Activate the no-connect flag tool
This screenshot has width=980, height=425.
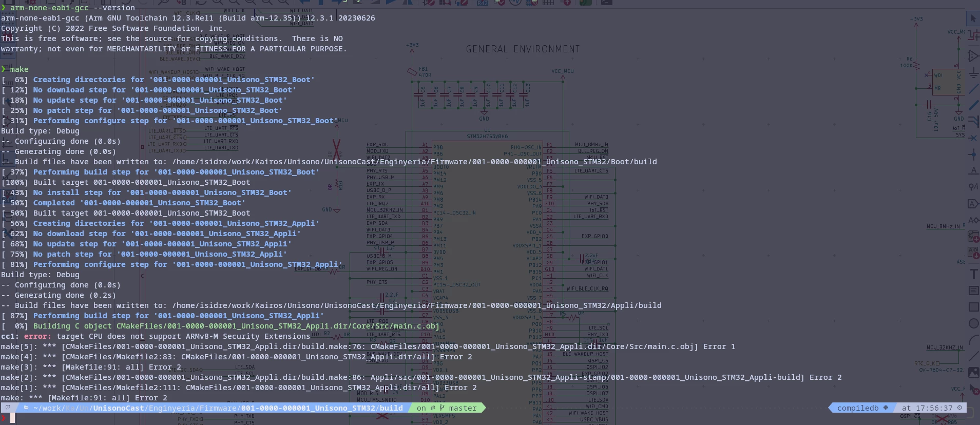[973, 138]
